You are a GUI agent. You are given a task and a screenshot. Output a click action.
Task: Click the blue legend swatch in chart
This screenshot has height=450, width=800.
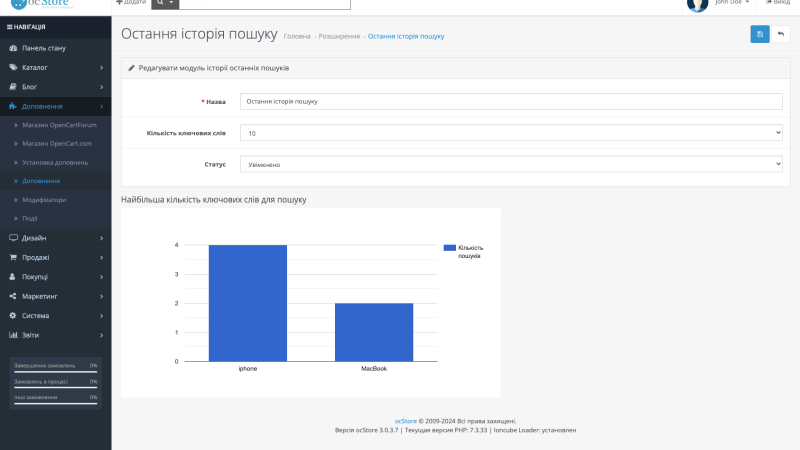(449, 247)
